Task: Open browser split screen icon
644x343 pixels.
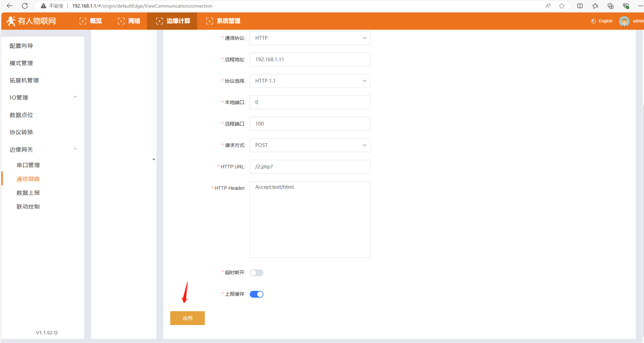Action: tap(580, 6)
